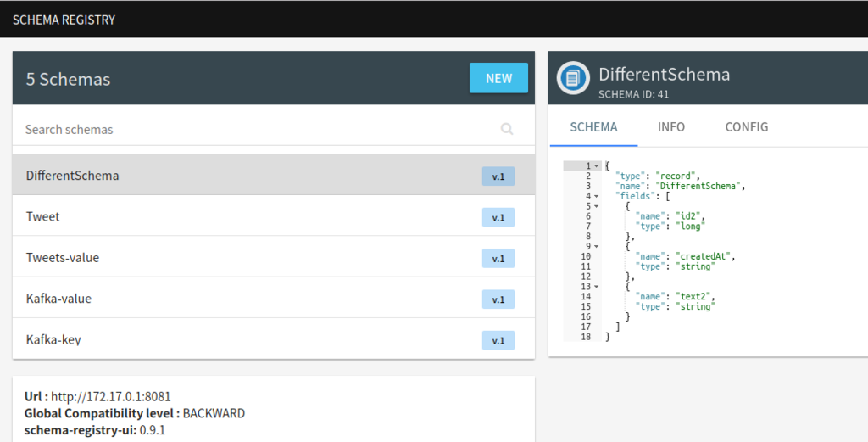868x442 pixels.
Task: Open the Tweets-value schema
Action: [274, 258]
